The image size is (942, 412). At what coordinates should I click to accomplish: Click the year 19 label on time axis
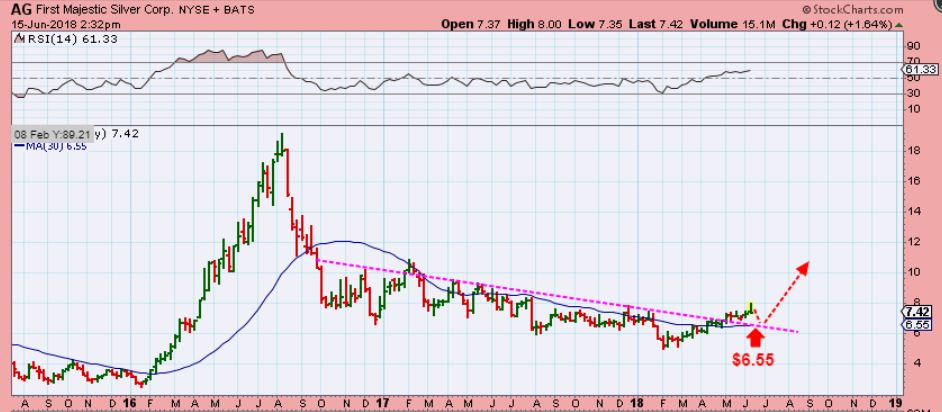click(x=895, y=402)
